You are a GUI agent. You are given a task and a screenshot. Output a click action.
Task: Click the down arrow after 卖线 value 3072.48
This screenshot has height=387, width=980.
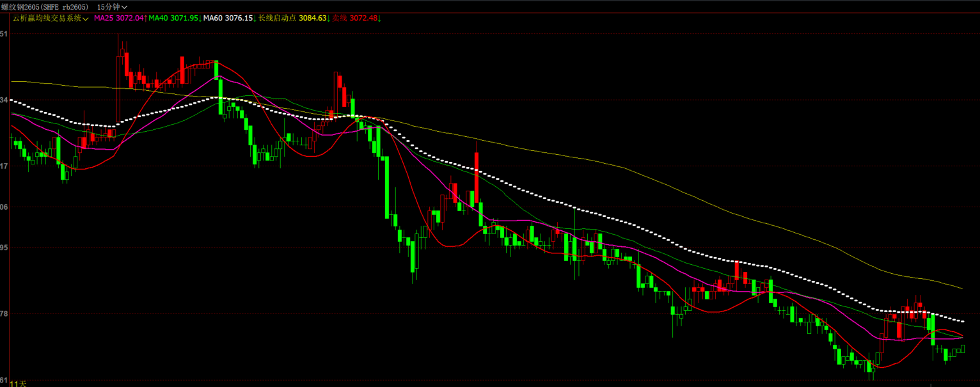point(379,19)
